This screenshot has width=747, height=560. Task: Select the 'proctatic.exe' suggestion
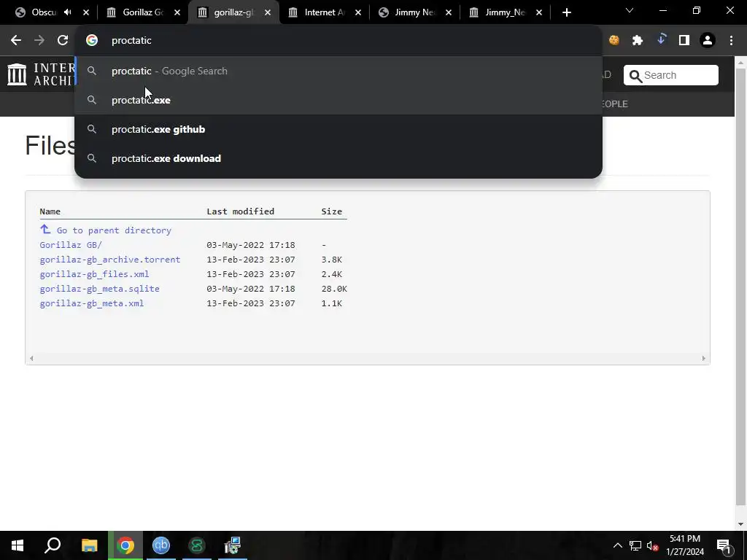tap(338, 100)
